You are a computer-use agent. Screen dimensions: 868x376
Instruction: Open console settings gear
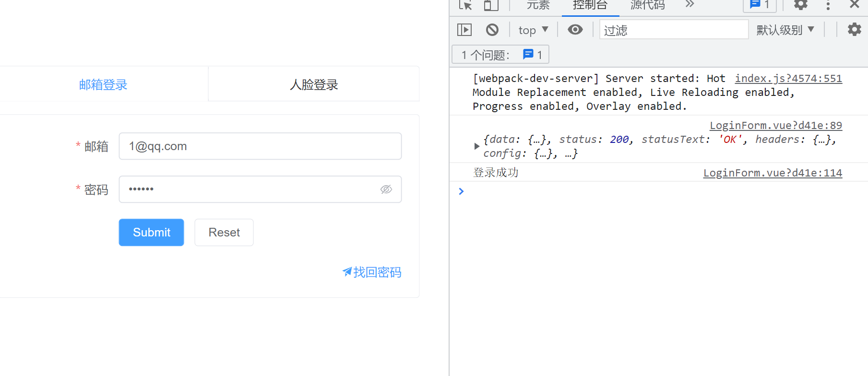854,30
